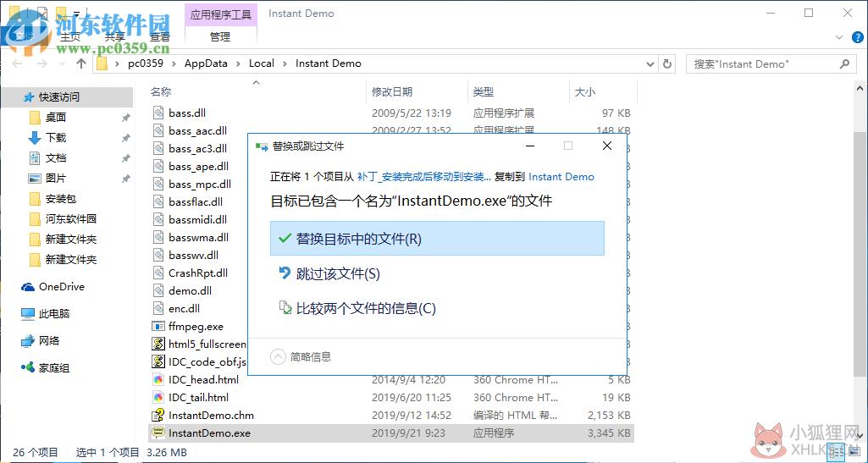Select 快速访问 in navigation pane
The height and width of the screenshot is (463, 868).
[59, 97]
